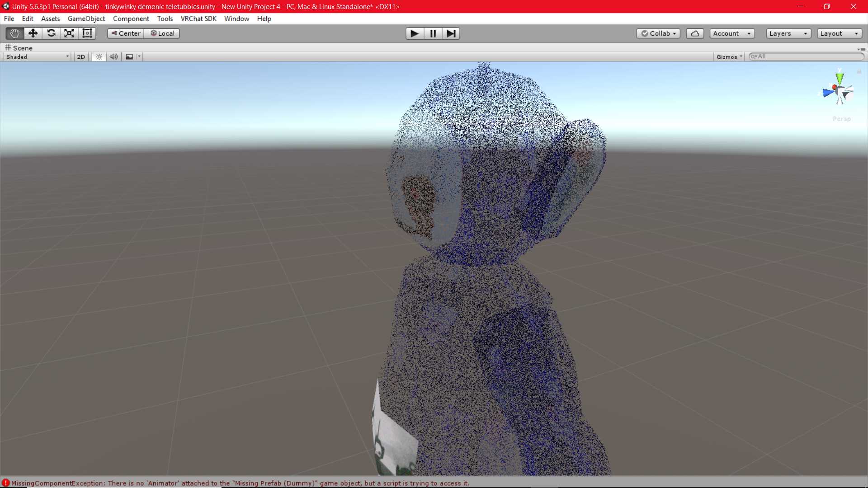Open the VRChat SDK menu
The image size is (868, 488).
click(x=198, y=19)
